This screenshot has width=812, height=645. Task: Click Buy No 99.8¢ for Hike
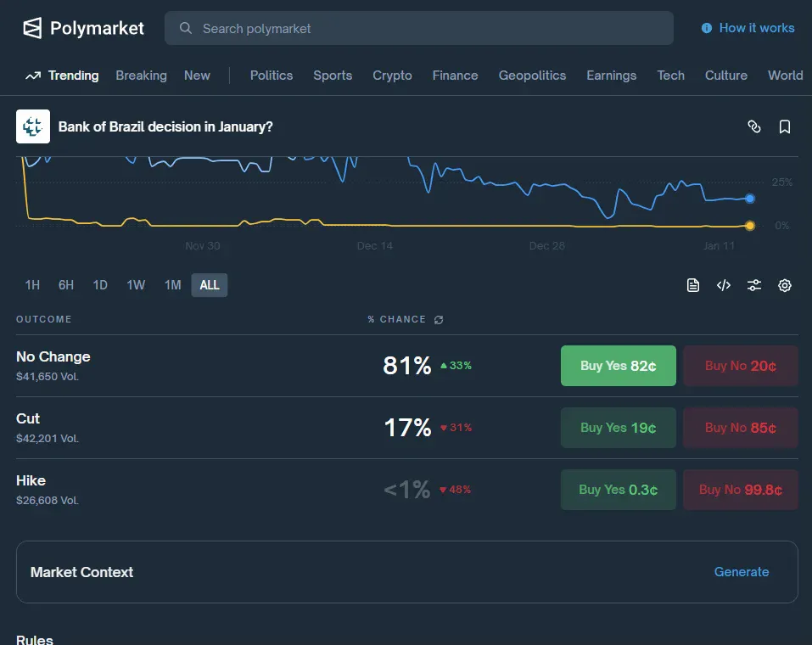741,490
